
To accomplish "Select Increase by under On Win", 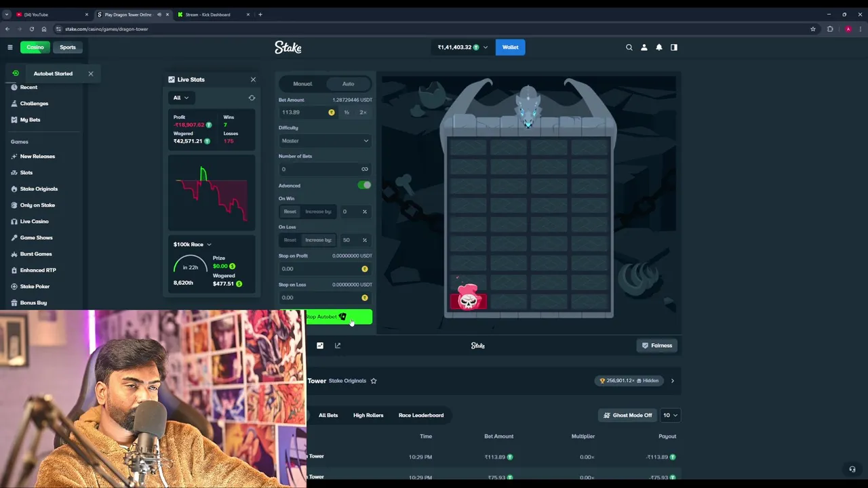I will (x=318, y=211).
